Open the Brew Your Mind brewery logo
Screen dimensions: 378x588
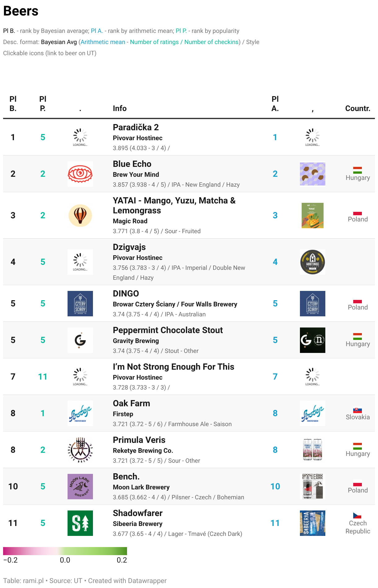pos(80,174)
